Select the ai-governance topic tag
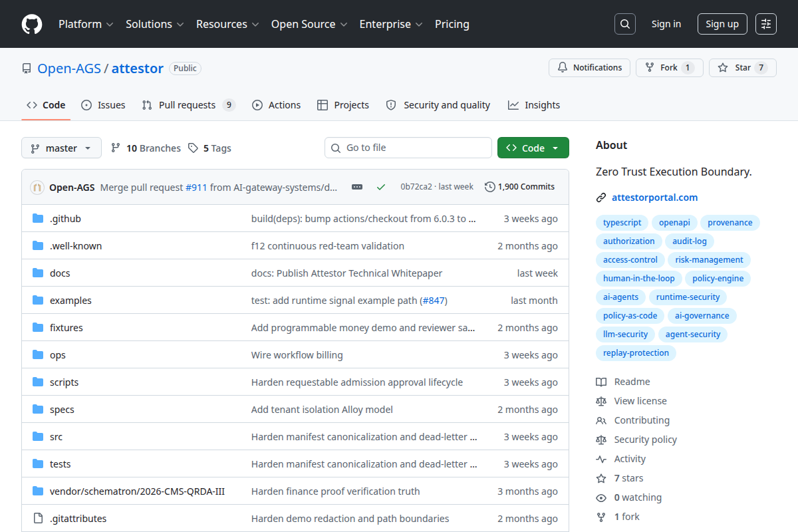The image size is (798, 532). [702, 316]
